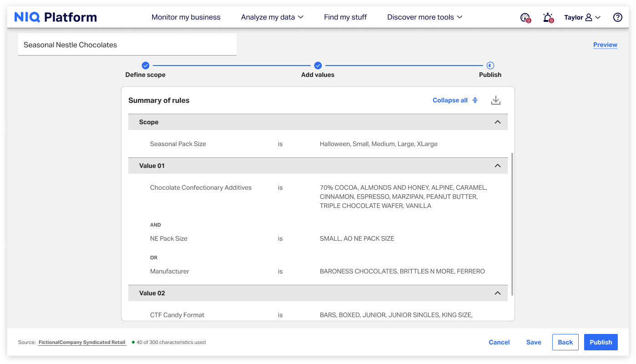The height and width of the screenshot is (364, 636).
Task: Click the Add values step checkmark
Action: [318, 66]
